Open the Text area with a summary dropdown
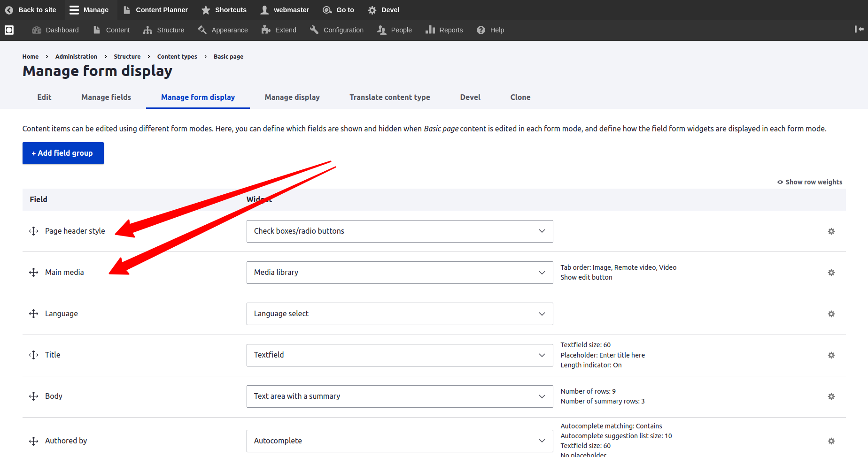Viewport: 868px width, 457px height. 399,396
